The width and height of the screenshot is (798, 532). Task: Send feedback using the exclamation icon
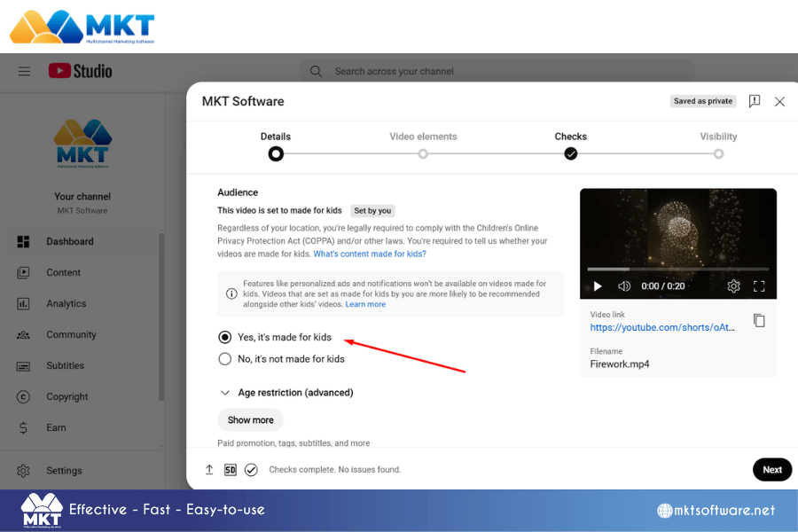(755, 101)
